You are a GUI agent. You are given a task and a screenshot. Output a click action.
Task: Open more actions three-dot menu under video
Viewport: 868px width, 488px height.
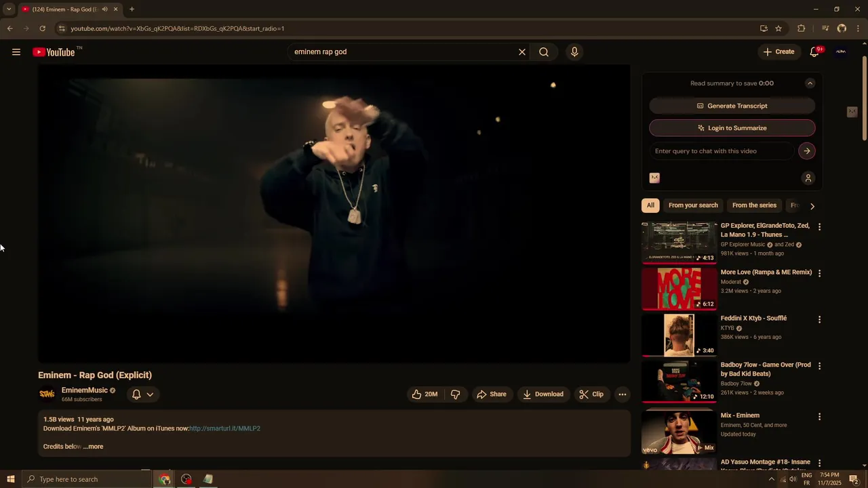coord(623,394)
